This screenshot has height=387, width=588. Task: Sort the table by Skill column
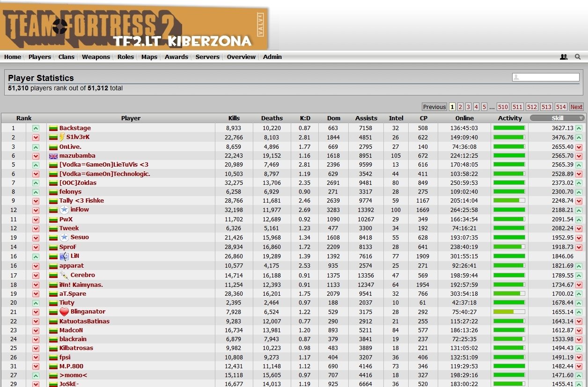pos(557,118)
